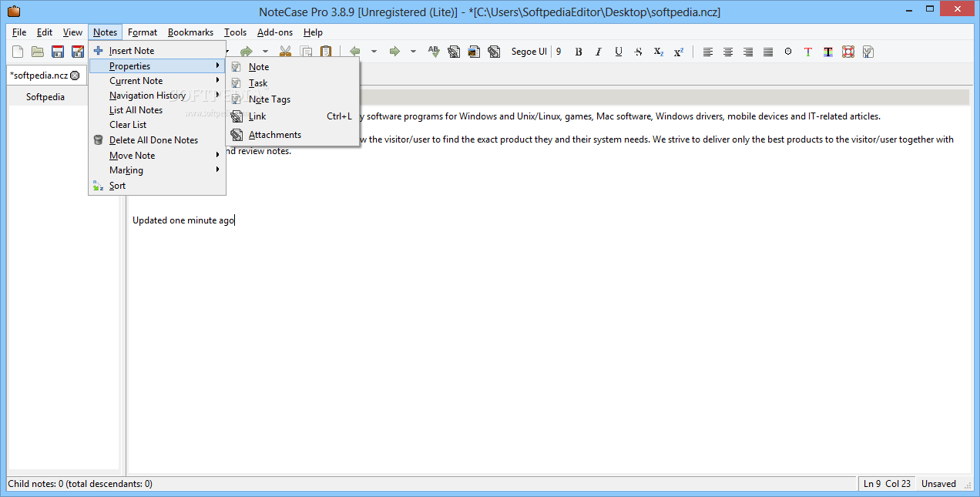Image resolution: width=980 pixels, height=497 pixels.
Task: Open the font size 9 selector
Action: point(559,52)
